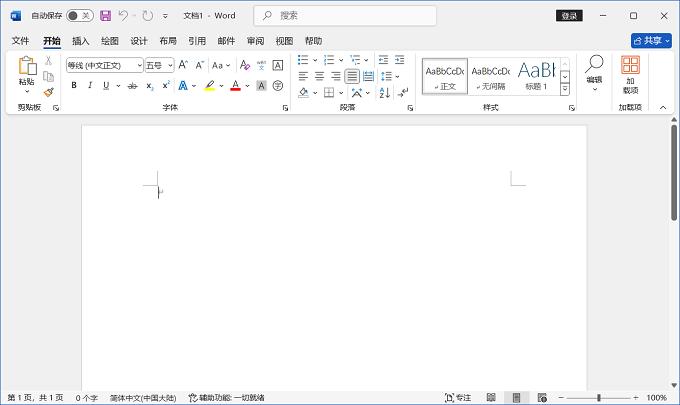Viewport: 680px width, 405px height.
Task: Apply strikethrough formatting
Action: coord(133,86)
